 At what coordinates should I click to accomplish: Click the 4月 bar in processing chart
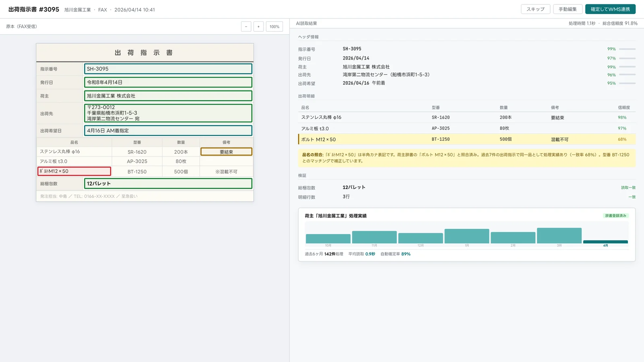tap(605, 242)
